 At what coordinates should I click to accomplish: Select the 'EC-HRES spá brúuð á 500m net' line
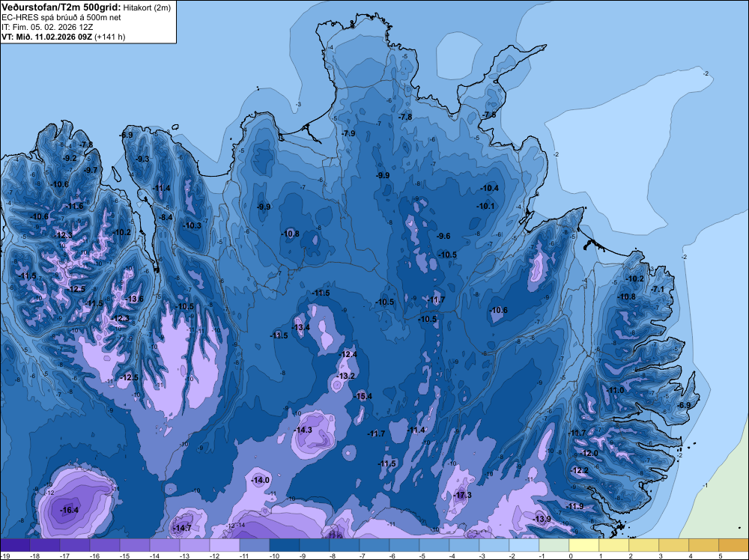pyautogui.click(x=61, y=17)
